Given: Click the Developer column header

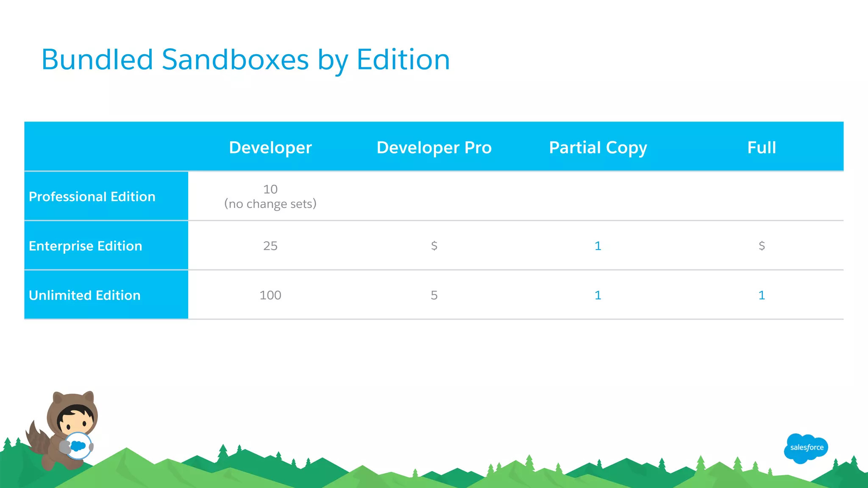Looking at the screenshot, I should coord(270,147).
